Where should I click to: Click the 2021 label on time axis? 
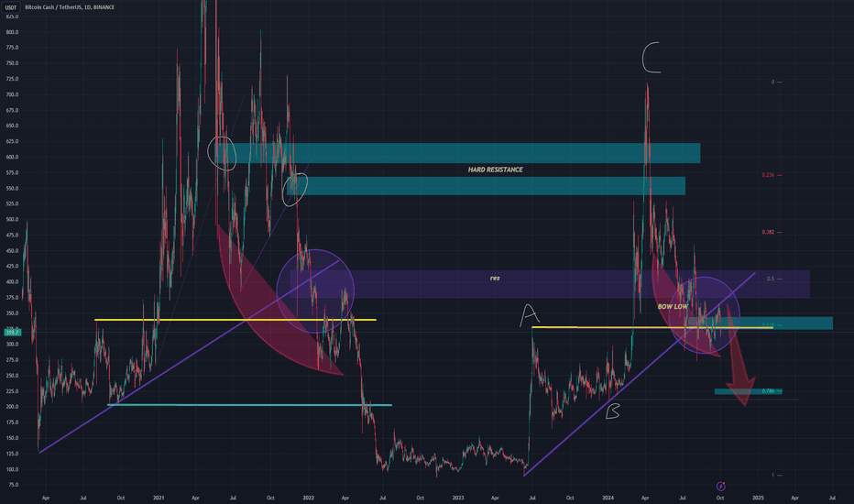click(159, 498)
